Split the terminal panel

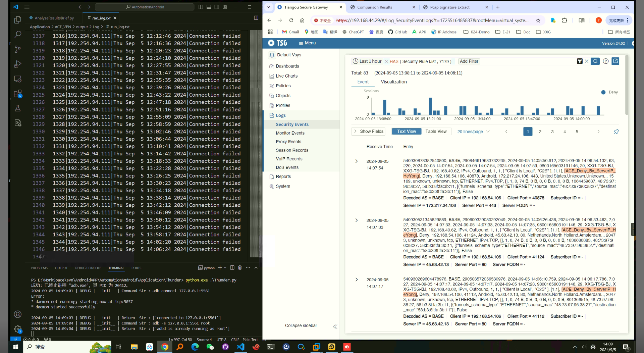point(232,268)
